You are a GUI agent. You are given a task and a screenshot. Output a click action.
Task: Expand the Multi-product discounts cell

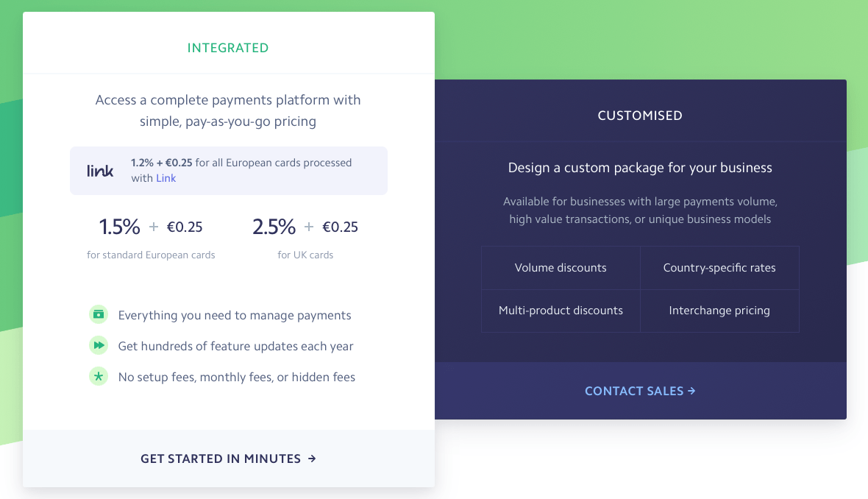pos(561,310)
